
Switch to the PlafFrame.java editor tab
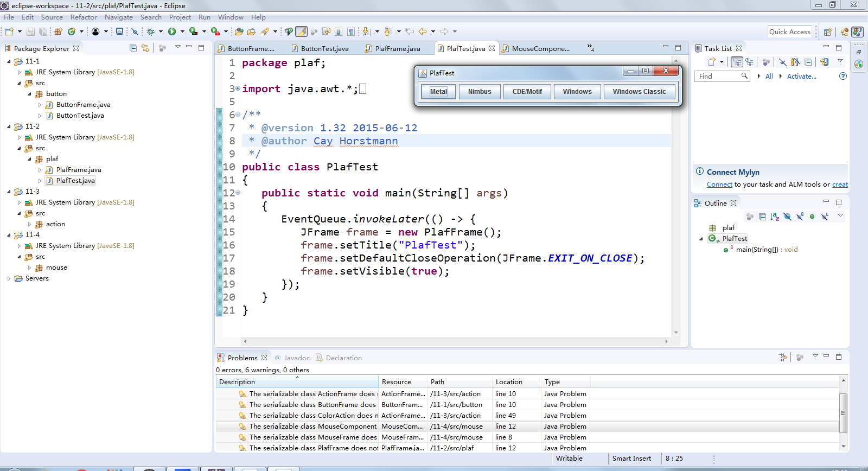tap(397, 48)
